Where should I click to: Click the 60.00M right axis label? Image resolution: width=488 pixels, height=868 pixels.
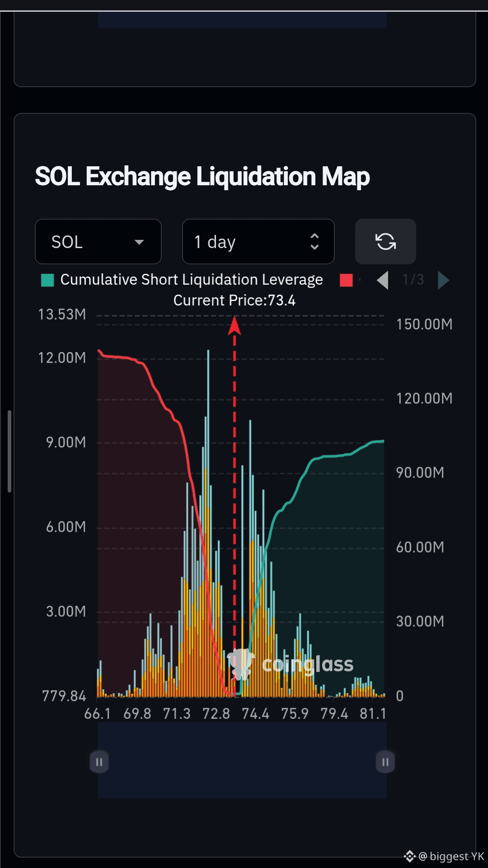420,547
